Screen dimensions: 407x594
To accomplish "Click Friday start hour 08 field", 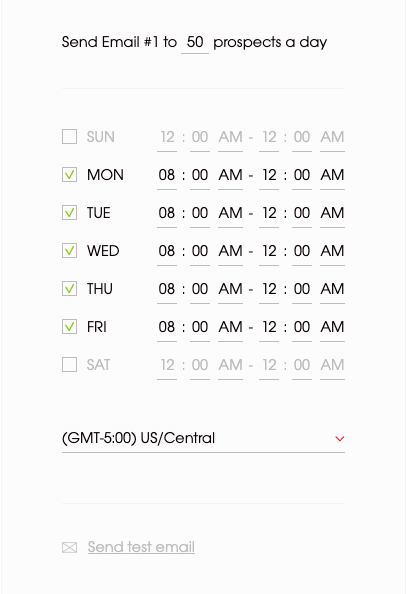I will [x=167, y=327].
